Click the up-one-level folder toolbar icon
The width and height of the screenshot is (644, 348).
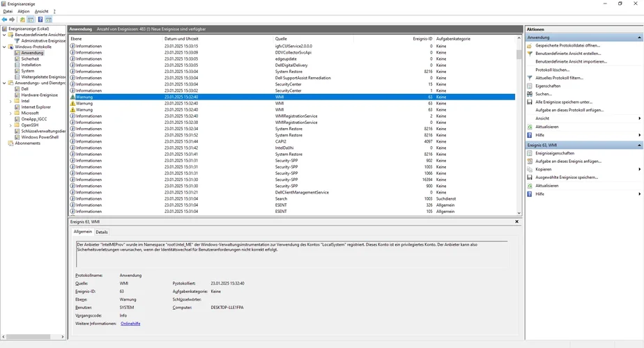click(x=22, y=19)
